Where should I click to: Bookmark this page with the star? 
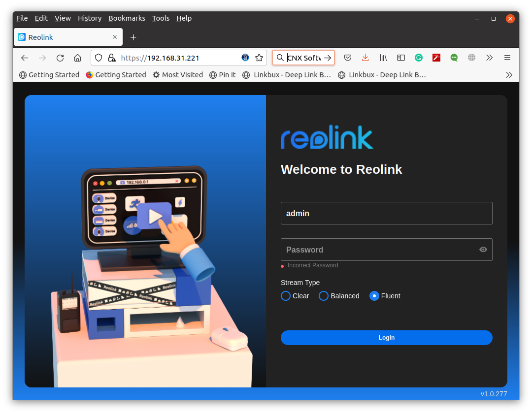click(x=259, y=58)
